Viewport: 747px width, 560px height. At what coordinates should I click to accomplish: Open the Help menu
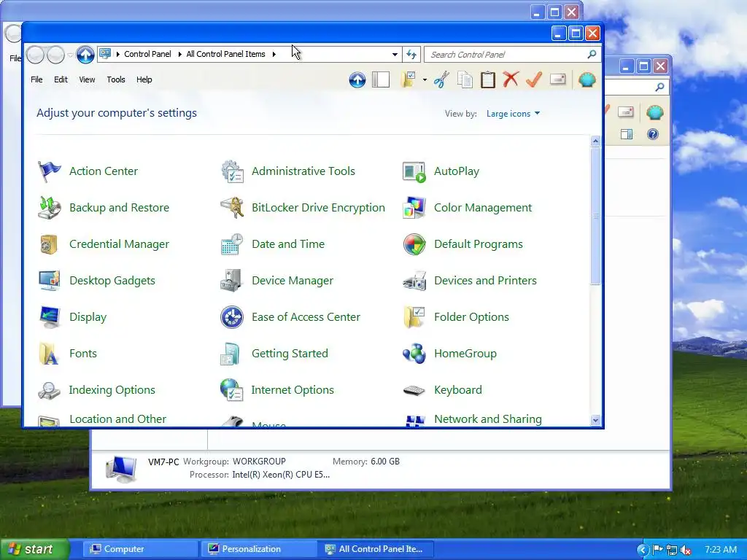tap(144, 79)
